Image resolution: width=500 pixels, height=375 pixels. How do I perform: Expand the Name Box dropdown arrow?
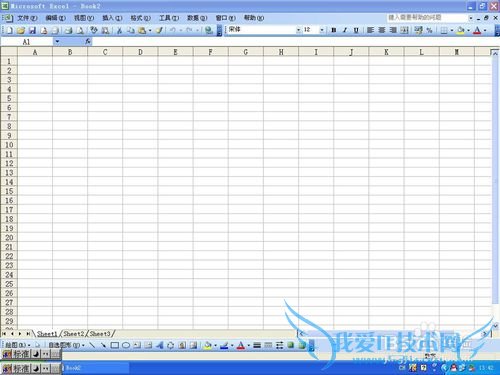pos(57,42)
